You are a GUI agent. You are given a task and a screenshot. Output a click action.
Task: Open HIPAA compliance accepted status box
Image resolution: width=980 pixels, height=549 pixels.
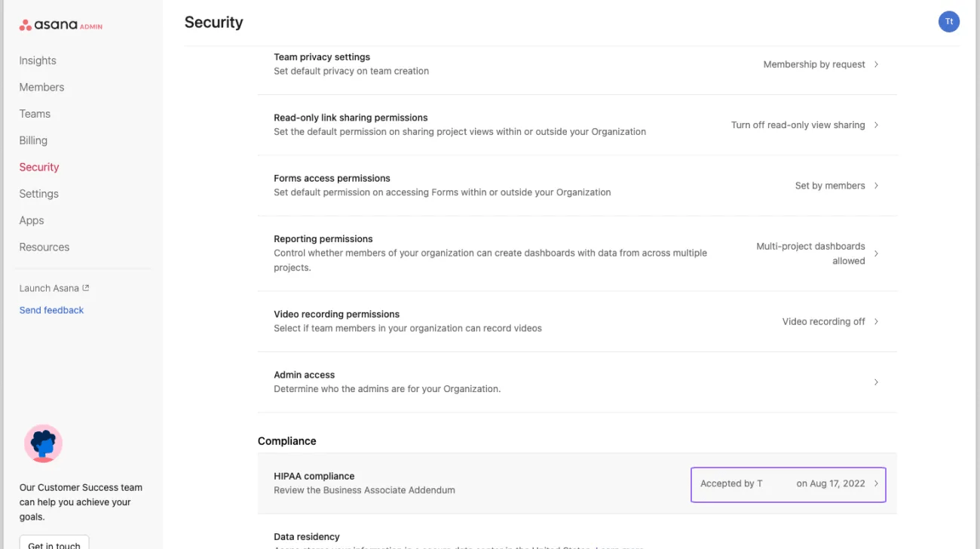tap(788, 484)
